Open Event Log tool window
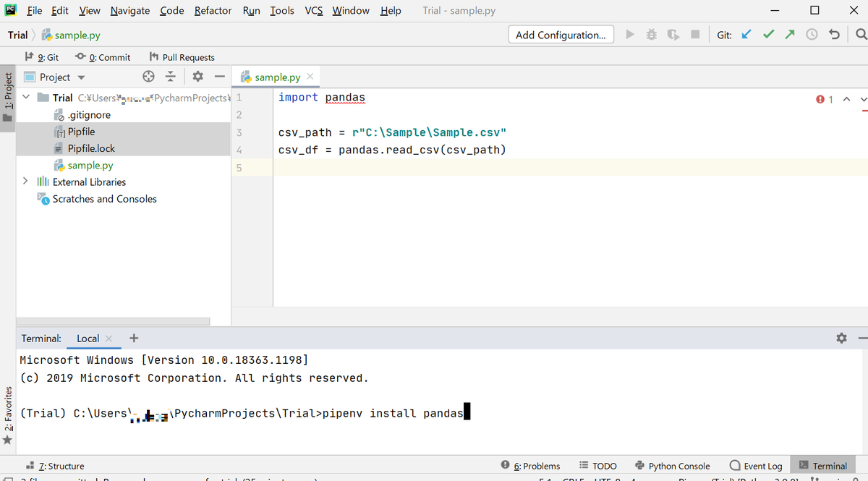 click(x=757, y=466)
